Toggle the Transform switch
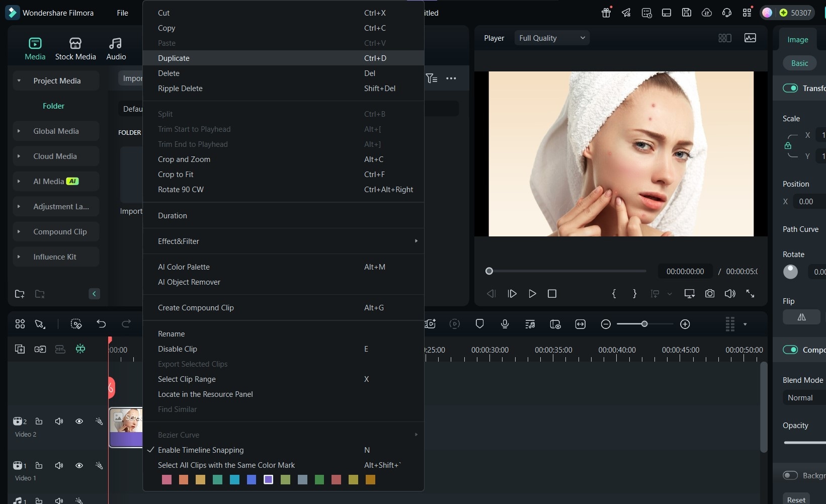This screenshot has width=826, height=504. coord(790,88)
